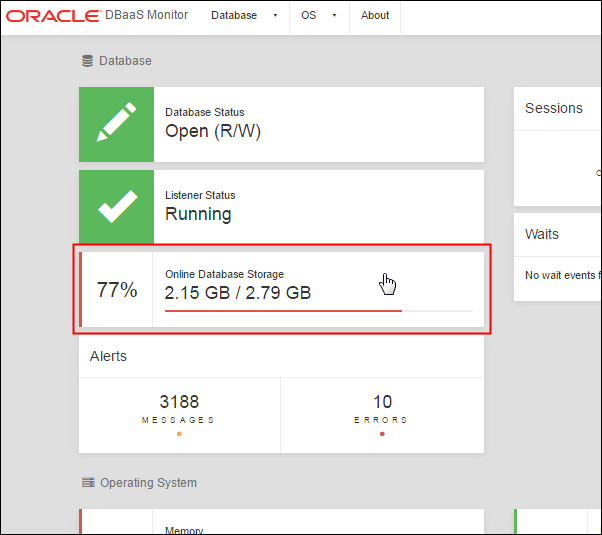Click the green checkmark Listener Status icon

[116, 207]
